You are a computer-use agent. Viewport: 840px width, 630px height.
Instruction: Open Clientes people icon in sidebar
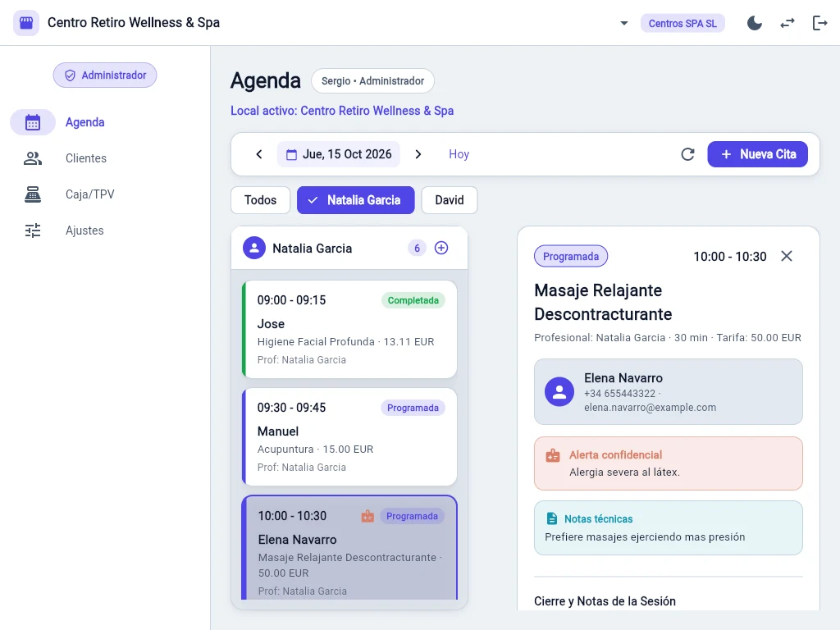coord(33,158)
